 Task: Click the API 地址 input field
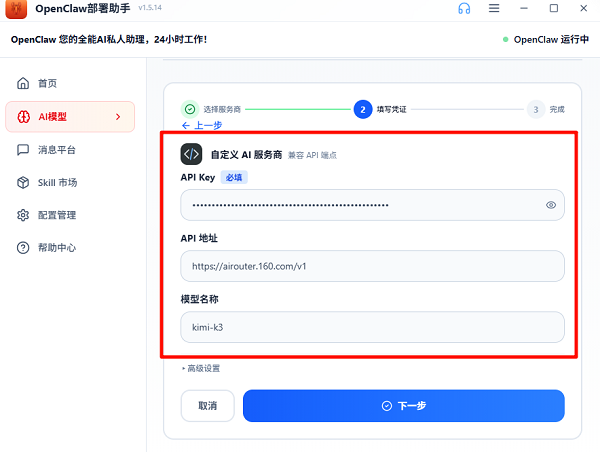coord(372,266)
